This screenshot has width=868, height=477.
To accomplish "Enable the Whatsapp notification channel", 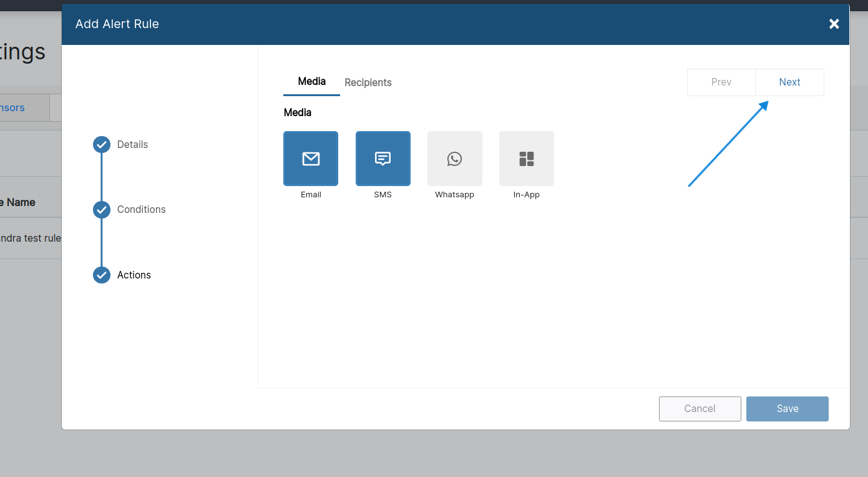I will click(454, 159).
